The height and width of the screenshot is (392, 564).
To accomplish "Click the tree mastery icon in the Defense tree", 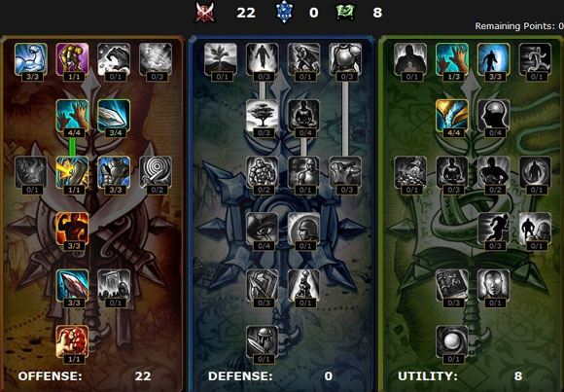I will [263, 116].
